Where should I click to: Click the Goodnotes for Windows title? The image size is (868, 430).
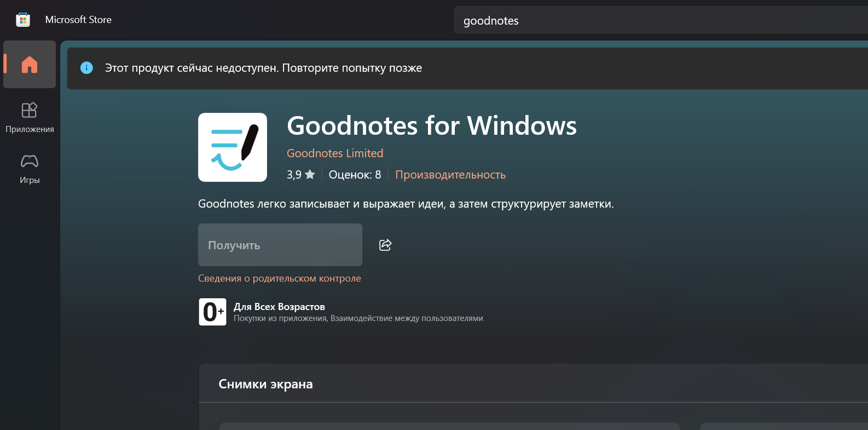click(x=432, y=125)
